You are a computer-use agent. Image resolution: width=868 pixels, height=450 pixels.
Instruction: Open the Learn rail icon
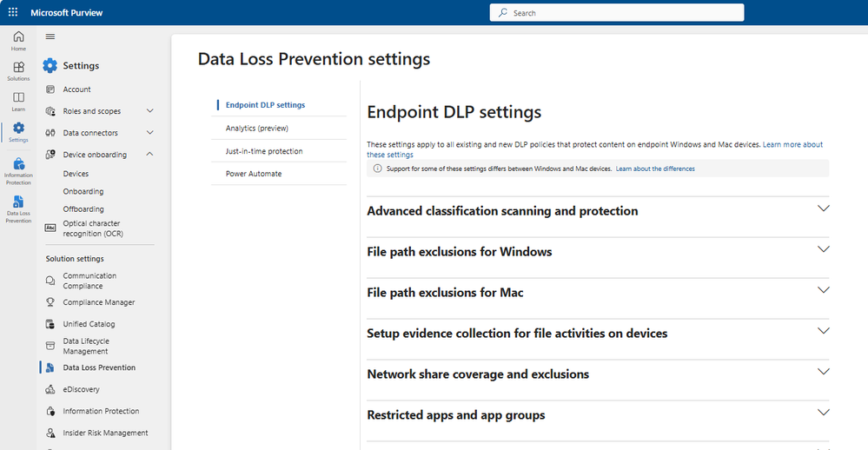pos(18,102)
